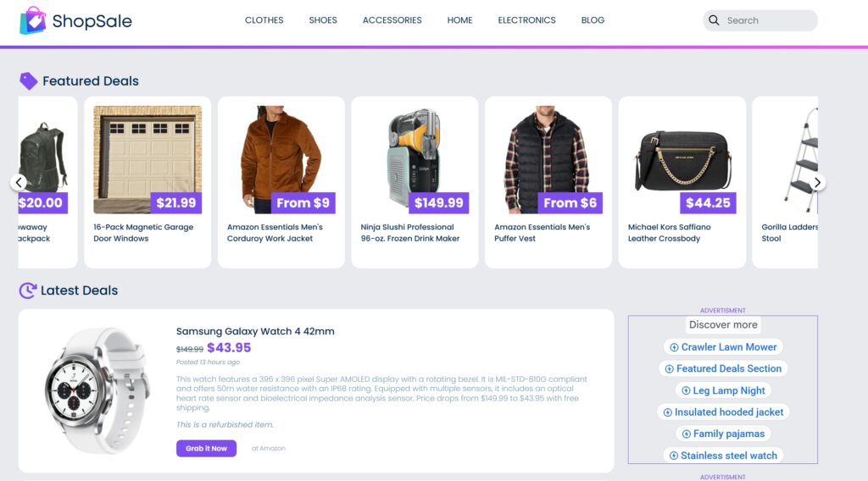Open the Clothes menu
The height and width of the screenshot is (481, 868).
click(264, 20)
